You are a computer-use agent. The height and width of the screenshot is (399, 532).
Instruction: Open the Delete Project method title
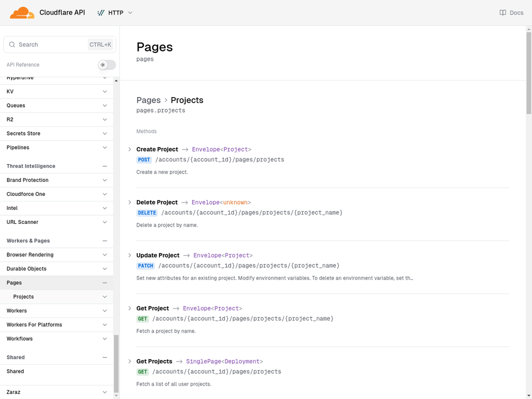pos(157,202)
